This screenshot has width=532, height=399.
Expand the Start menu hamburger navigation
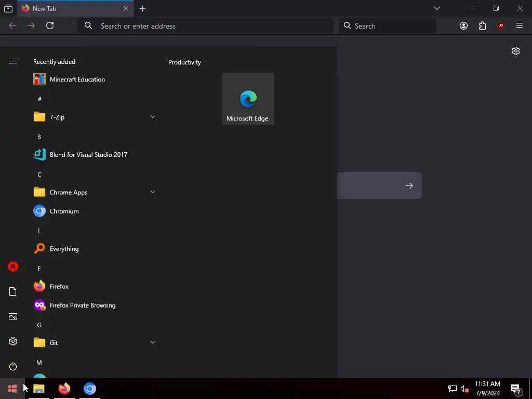[13, 61]
